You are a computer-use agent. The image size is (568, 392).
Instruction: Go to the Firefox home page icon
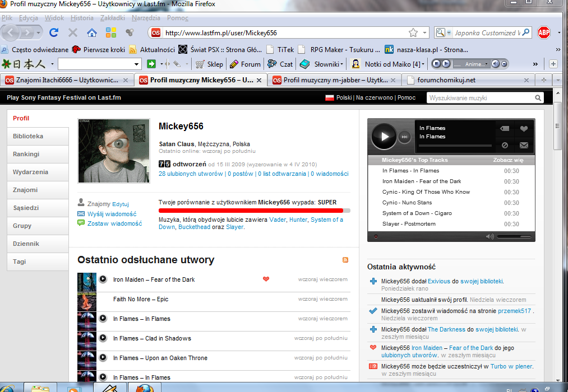tap(92, 33)
